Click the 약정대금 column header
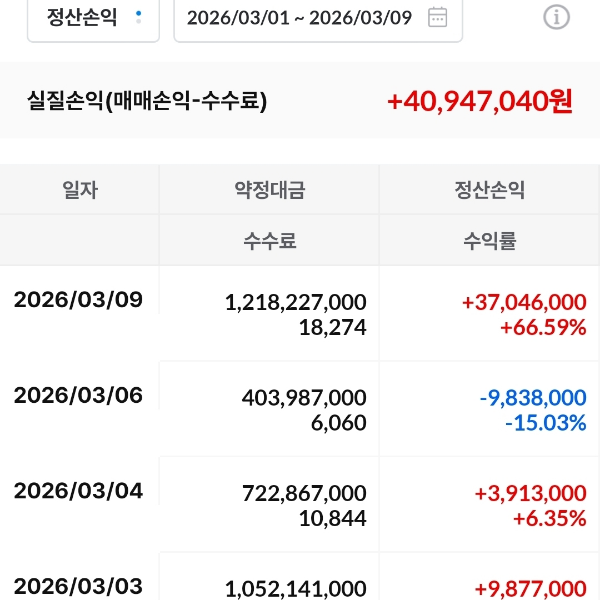Viewport: 600px width, 600px height. tap(269, 190)
